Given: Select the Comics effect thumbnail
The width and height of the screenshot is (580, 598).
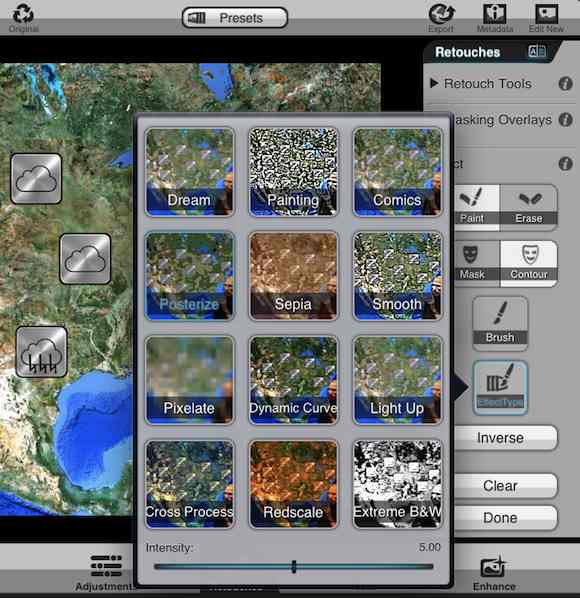Looking at the screenshot, I should [x=397, y=172].
